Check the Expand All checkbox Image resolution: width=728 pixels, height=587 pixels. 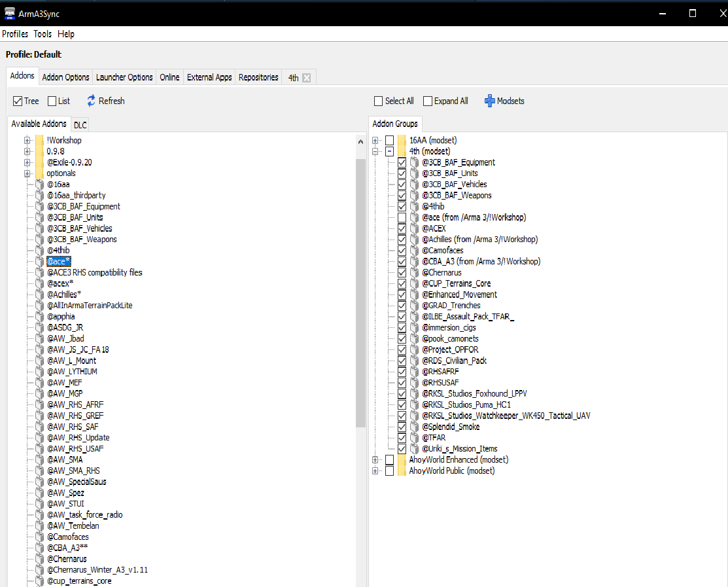click(428, 101)
